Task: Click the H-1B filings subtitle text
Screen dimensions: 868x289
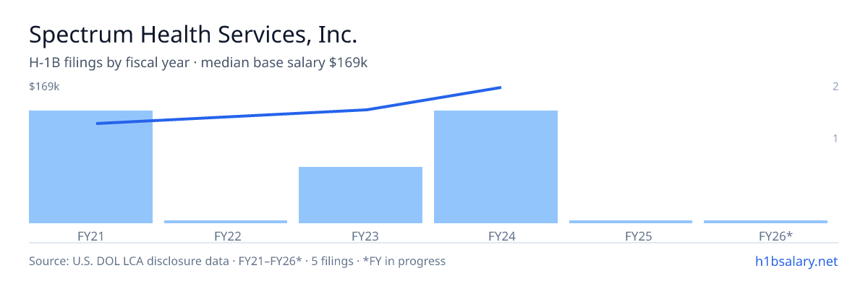Action: click(198, 63)
